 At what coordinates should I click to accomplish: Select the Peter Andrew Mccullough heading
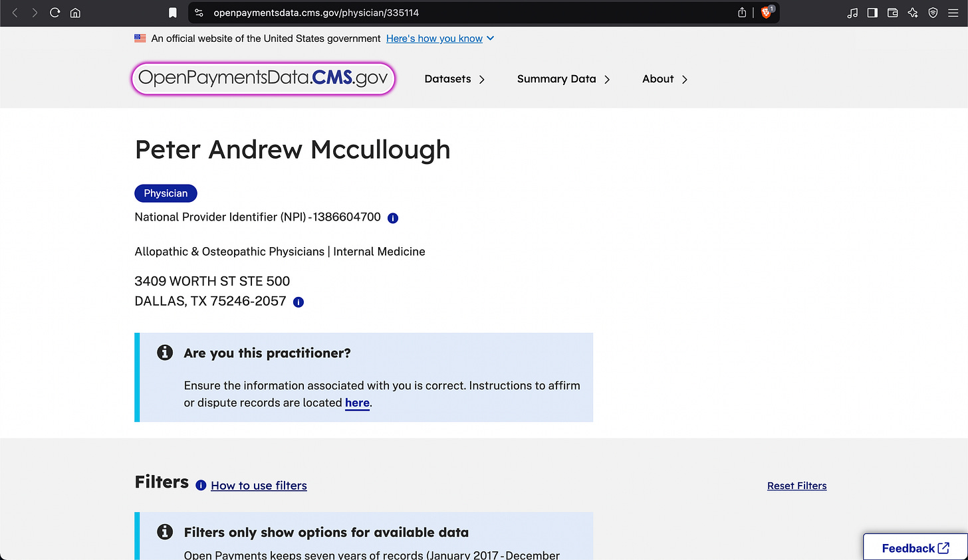(293, 150)
